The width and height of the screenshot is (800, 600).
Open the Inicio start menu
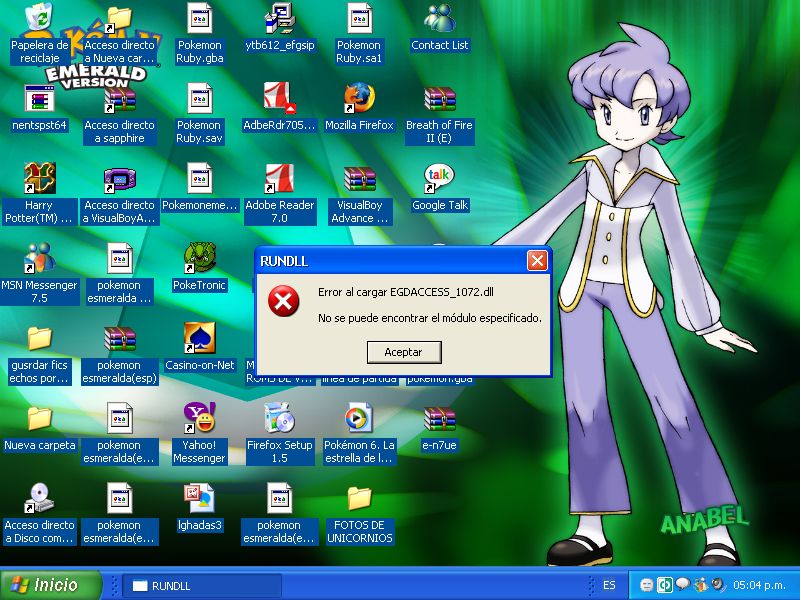(x=49, y=585)
